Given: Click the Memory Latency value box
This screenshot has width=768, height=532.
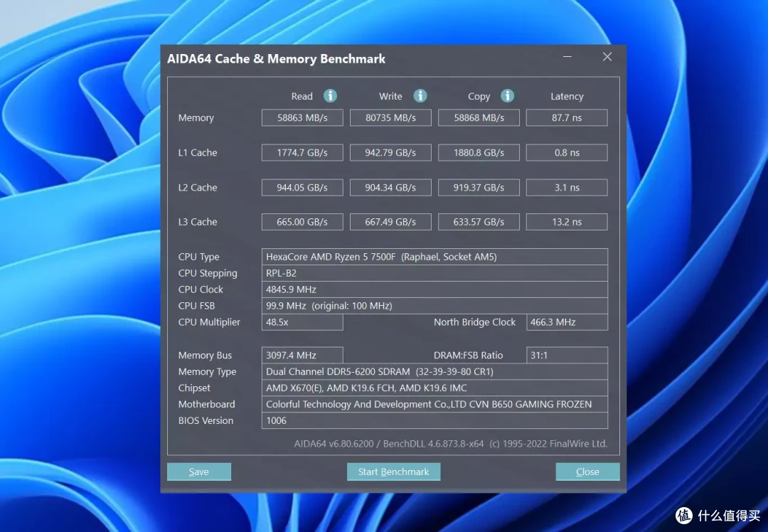Looking at the screenshot, I should coord(567,117).
